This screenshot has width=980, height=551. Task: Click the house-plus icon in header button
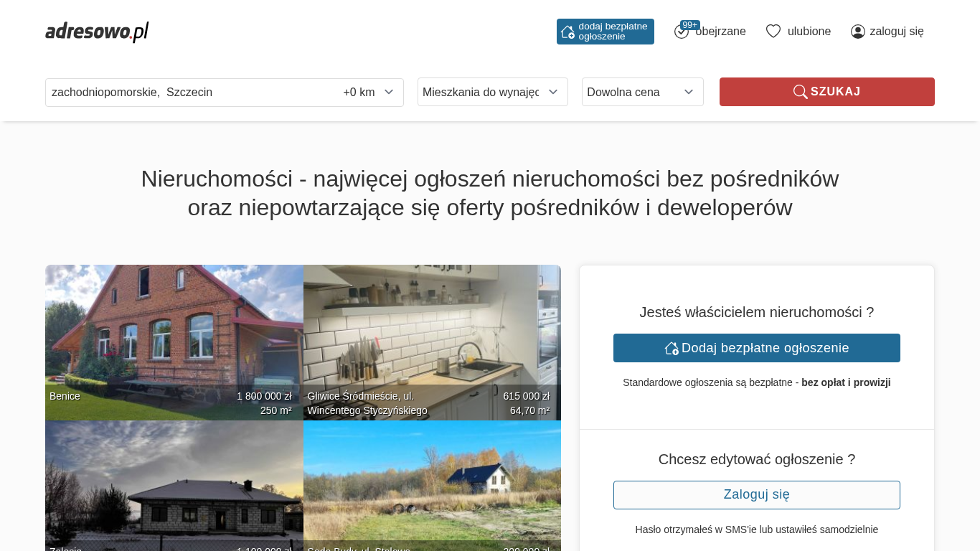tap(567, 32)
